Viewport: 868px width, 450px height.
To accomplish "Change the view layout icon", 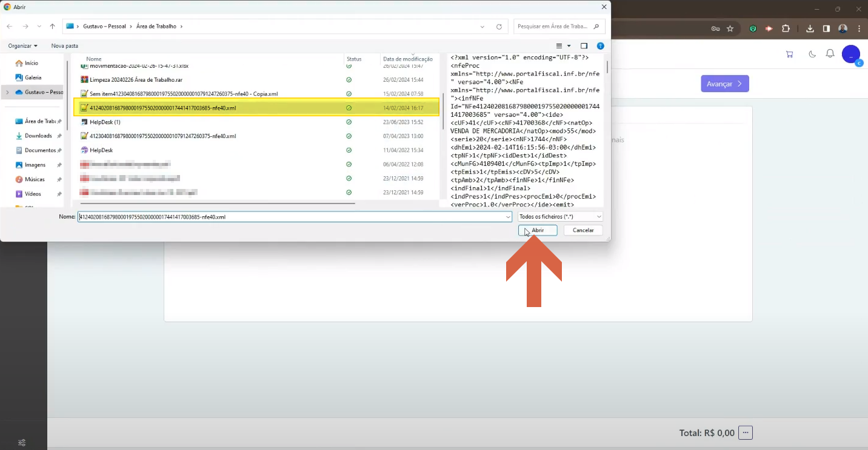I will tap(559, 46).
